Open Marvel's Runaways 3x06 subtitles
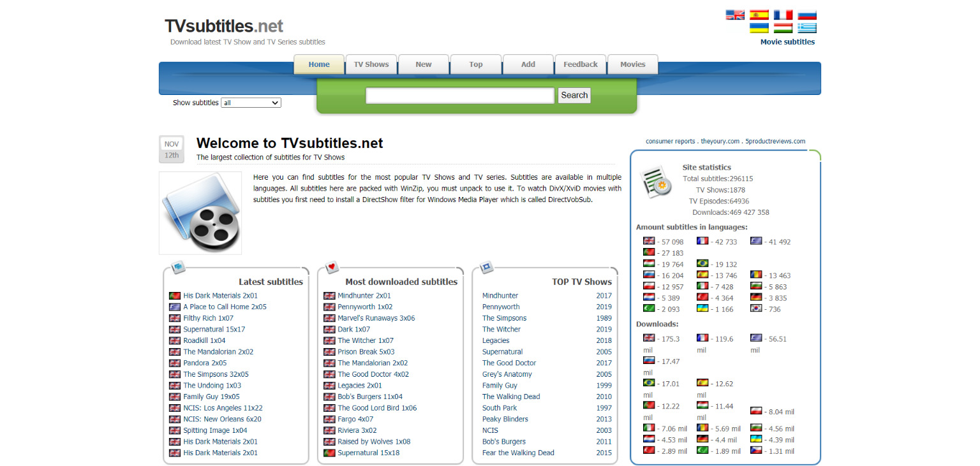The height and width of the screenshot is (466, 980). tap(376, 318)
